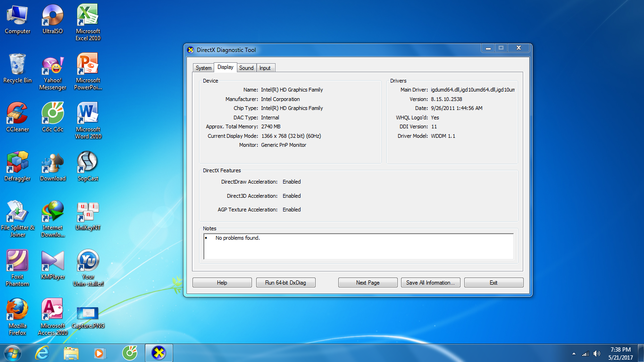Open the Defraggler desktop shortcut
Viewport: 644px width, 362px height.
[17, 164]
